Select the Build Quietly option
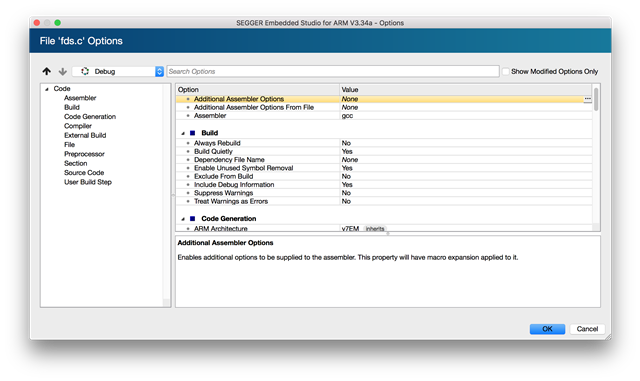The height and width of the screenshot is (381, 640). [x=384, y=152]
